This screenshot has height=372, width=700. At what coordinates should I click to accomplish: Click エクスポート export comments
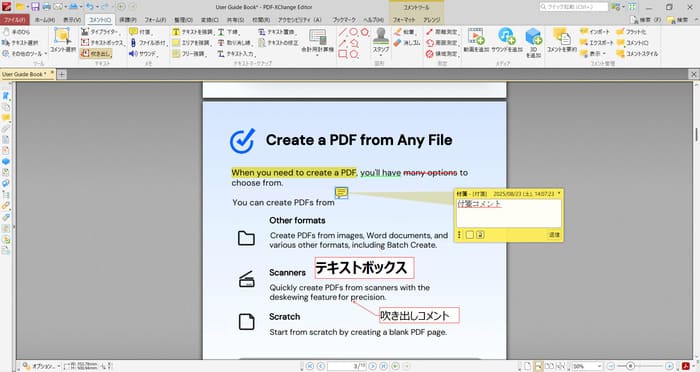pos(597,42)
